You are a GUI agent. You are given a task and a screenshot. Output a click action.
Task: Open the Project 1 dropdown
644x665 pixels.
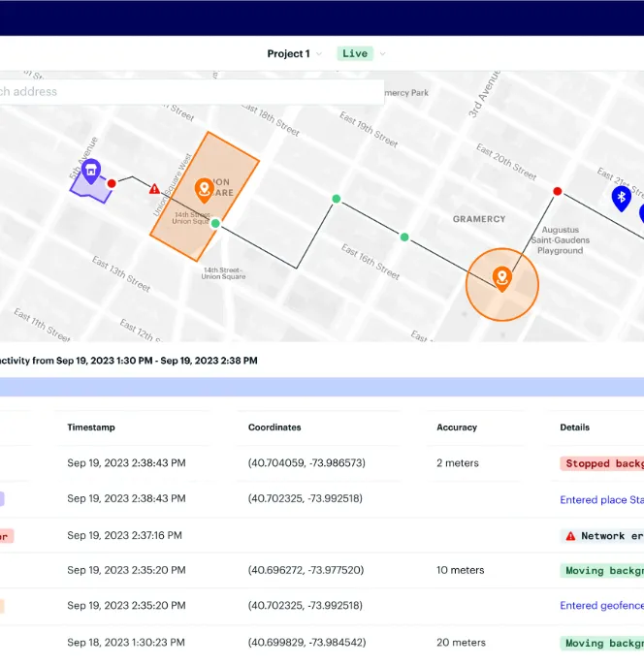click(x=295, y=54)
